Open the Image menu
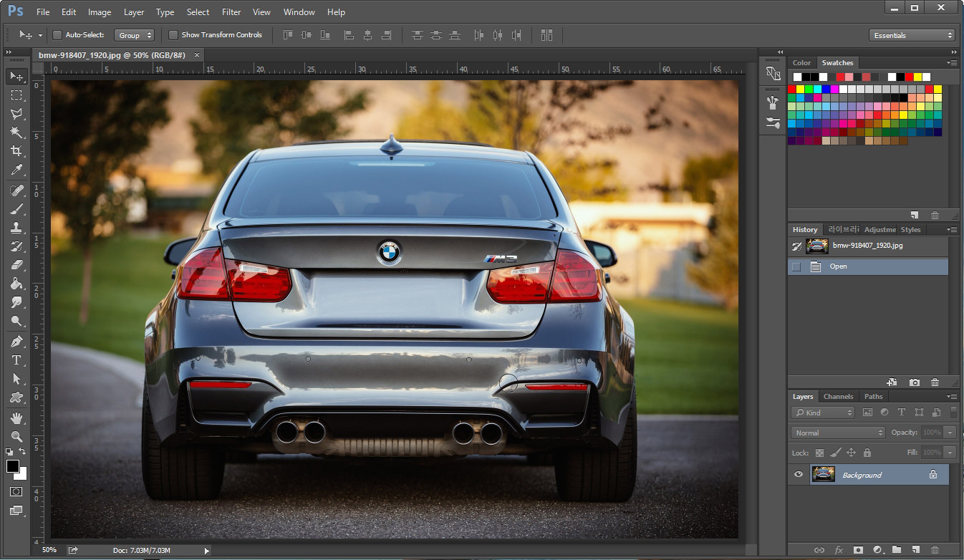This screenshot has height=560, width=964. point(100,12)
